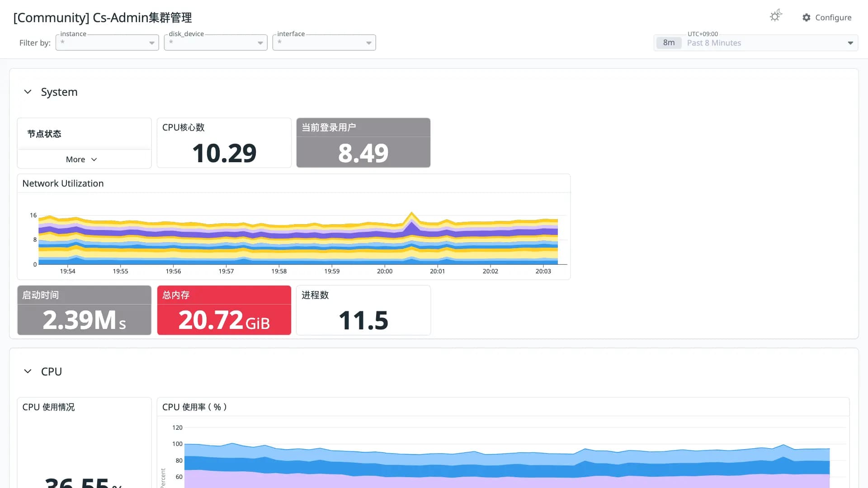Click the 进程数 value 11.5
Image resolution: width=868 pixels, height=488 pixels.
point(363,320)
